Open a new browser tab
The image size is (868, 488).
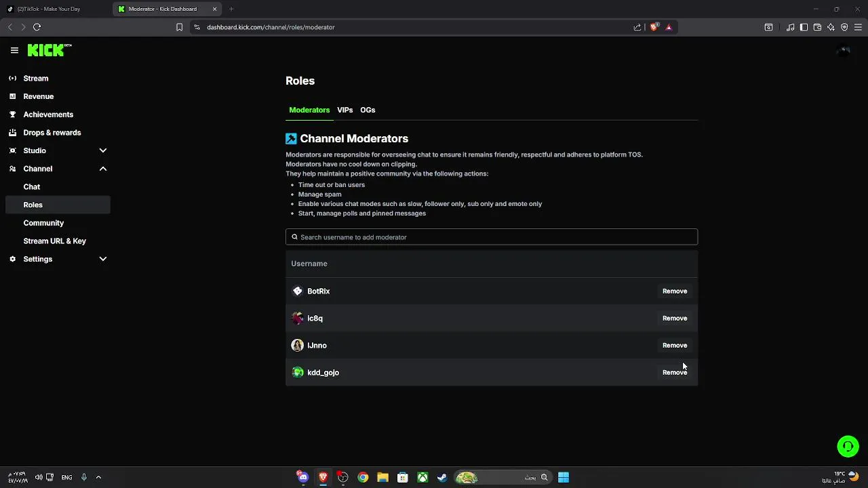coord(231,9)
